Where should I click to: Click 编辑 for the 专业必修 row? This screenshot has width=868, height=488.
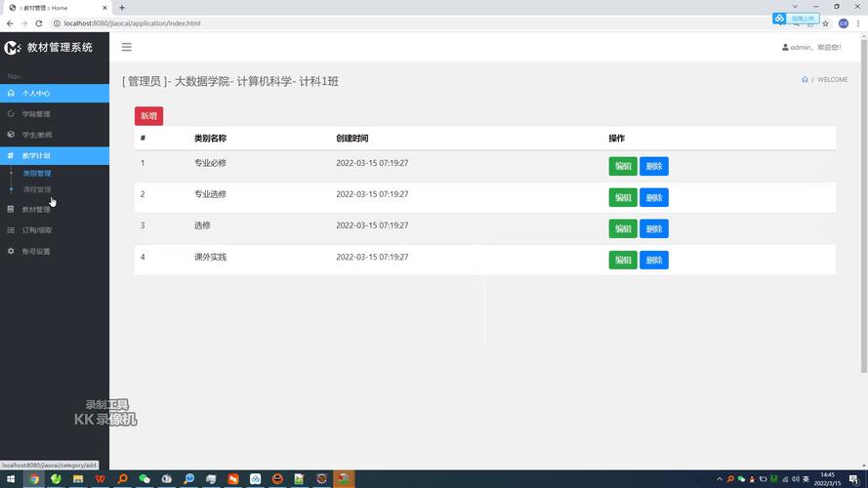click(622, 167)
